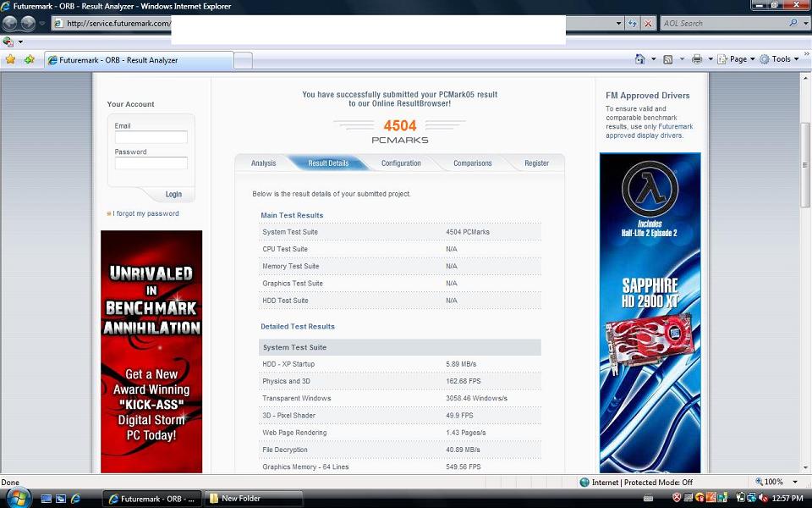Image resolution: width=812 pixels, height=508 pixels.
Task: Open the Register tab
Action: click(536, 163)
